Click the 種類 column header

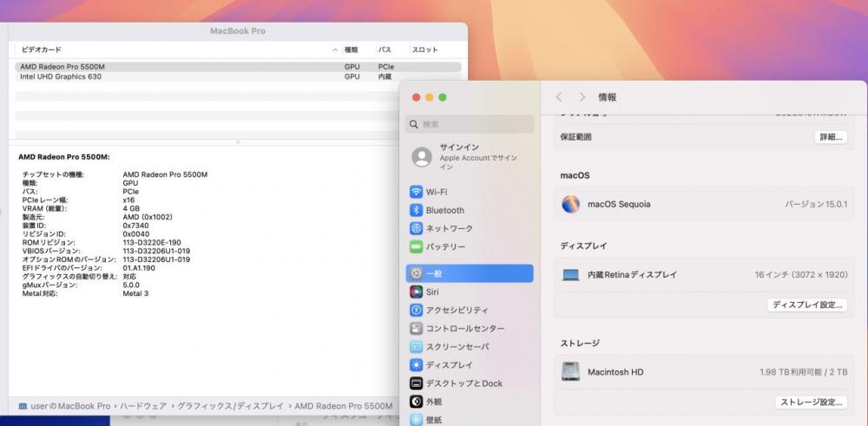[x=352, y=49]
